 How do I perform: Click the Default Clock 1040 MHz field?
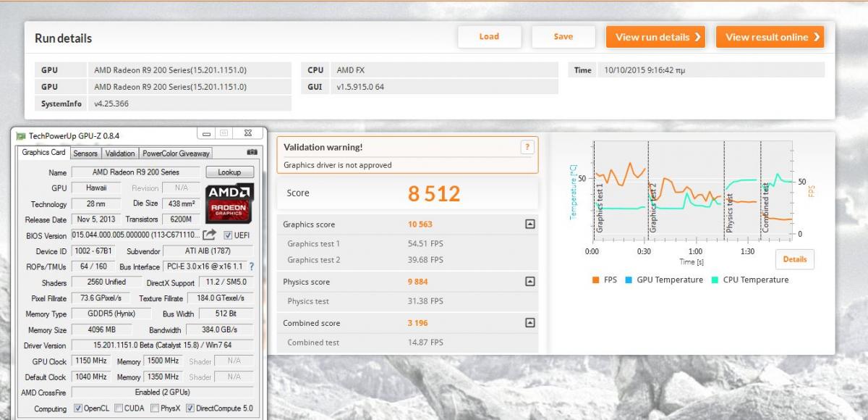(91, 377)
